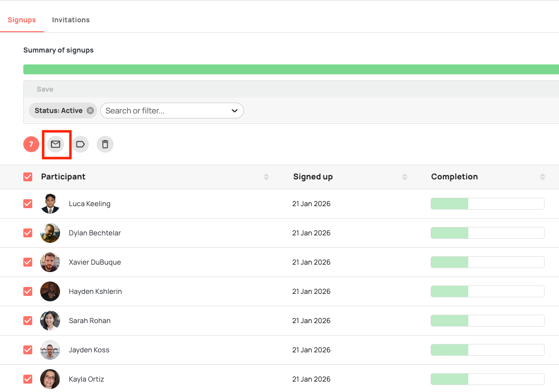Click Luca Keeling's avatar

[50, 204]
